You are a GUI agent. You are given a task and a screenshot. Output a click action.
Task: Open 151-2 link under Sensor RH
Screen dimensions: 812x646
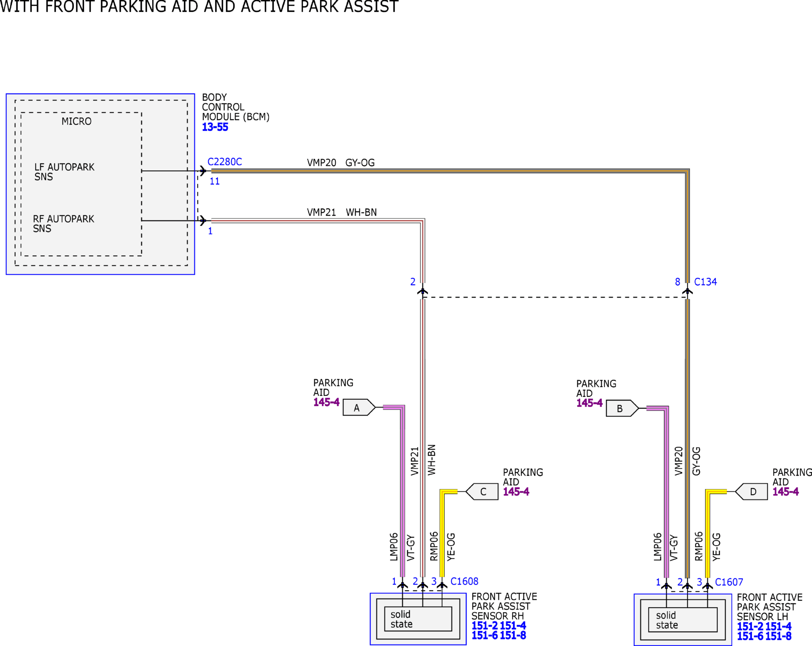tap(485, 625)
